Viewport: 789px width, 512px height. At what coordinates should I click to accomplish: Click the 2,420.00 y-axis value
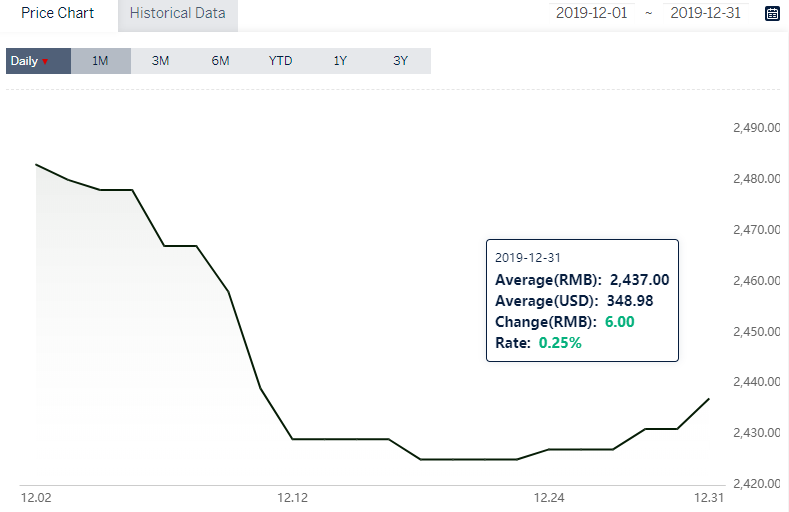[x=756, y=484]
